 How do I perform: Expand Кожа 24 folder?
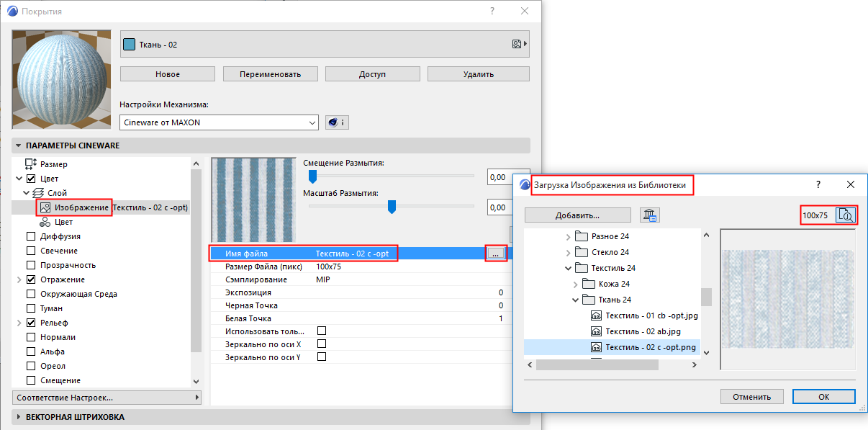pyautogui.click(x=575, y=284)
